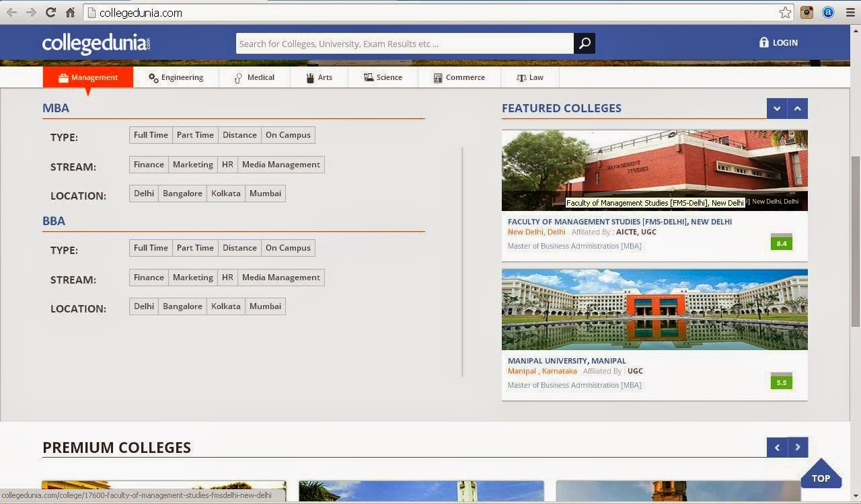The height and width of the screenshot is (504, 861).
Task: Select the Commerce tab
Action: pyautogui.click(x=459, y=77)
